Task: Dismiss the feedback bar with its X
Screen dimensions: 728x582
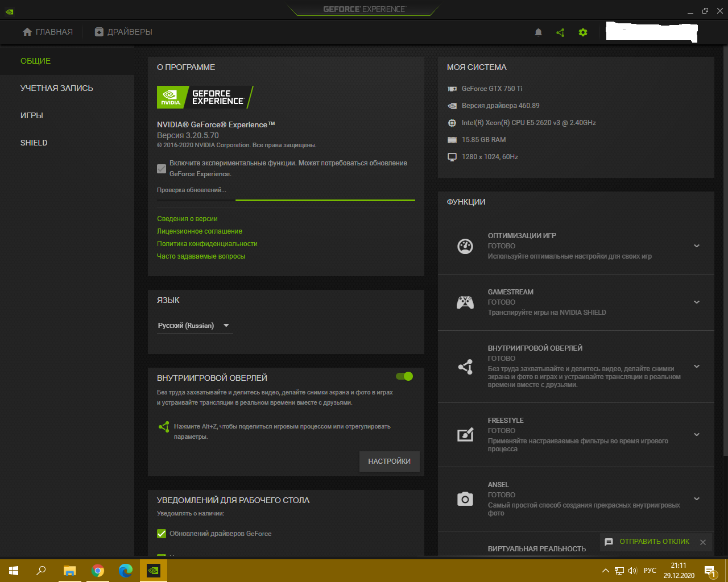Action: [703, 542]
